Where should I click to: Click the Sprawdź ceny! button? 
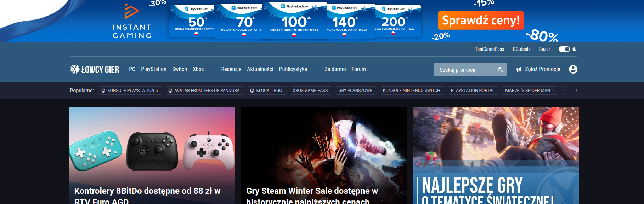pos(481,21)
